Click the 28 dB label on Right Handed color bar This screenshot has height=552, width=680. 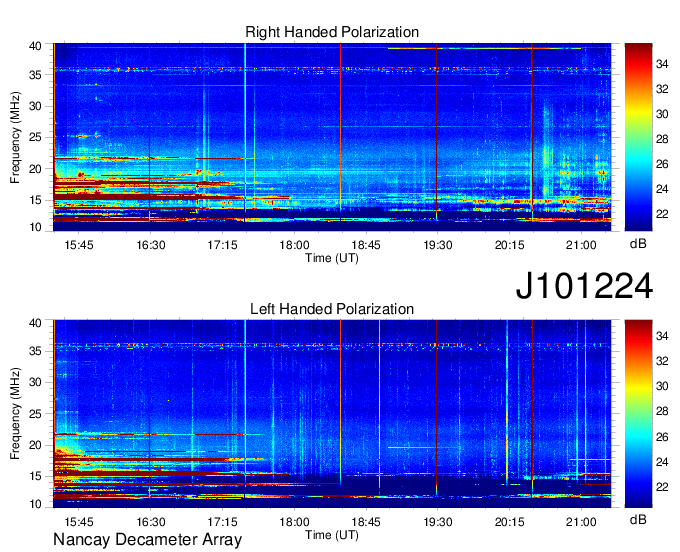point(662,139)
